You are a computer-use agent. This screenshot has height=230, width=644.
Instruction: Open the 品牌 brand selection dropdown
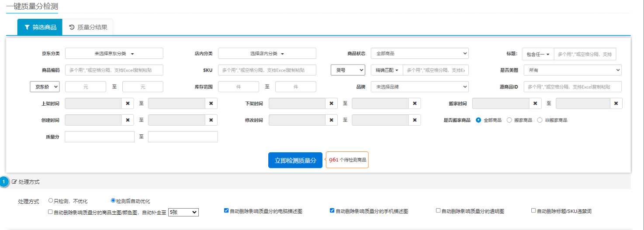tap(419, 87)
